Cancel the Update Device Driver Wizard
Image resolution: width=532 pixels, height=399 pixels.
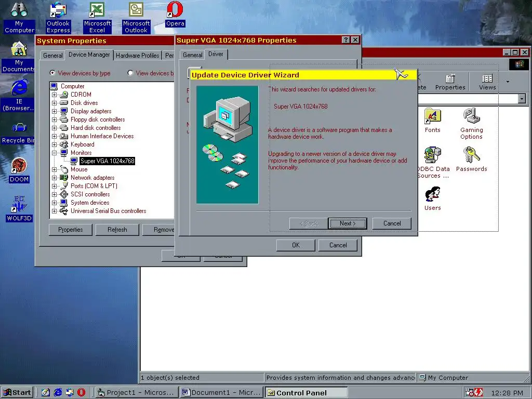coord(392,223)
